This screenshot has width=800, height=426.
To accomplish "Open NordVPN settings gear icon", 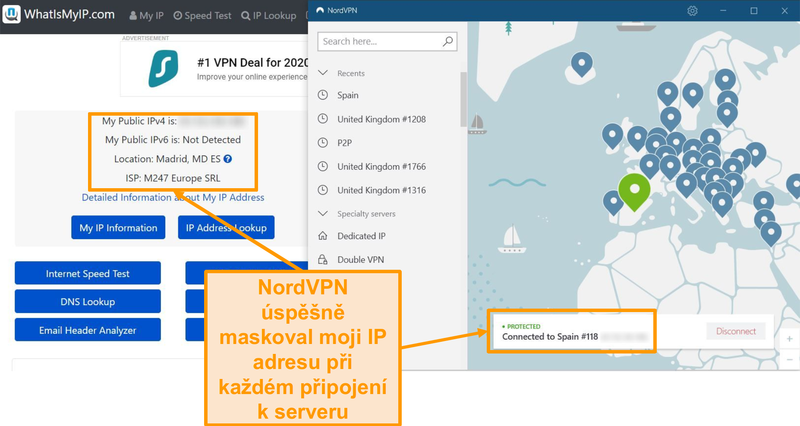I will [692, 11].
